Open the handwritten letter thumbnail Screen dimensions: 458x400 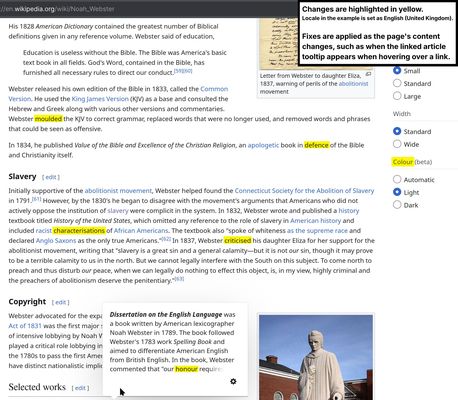(x=279, y=43)
